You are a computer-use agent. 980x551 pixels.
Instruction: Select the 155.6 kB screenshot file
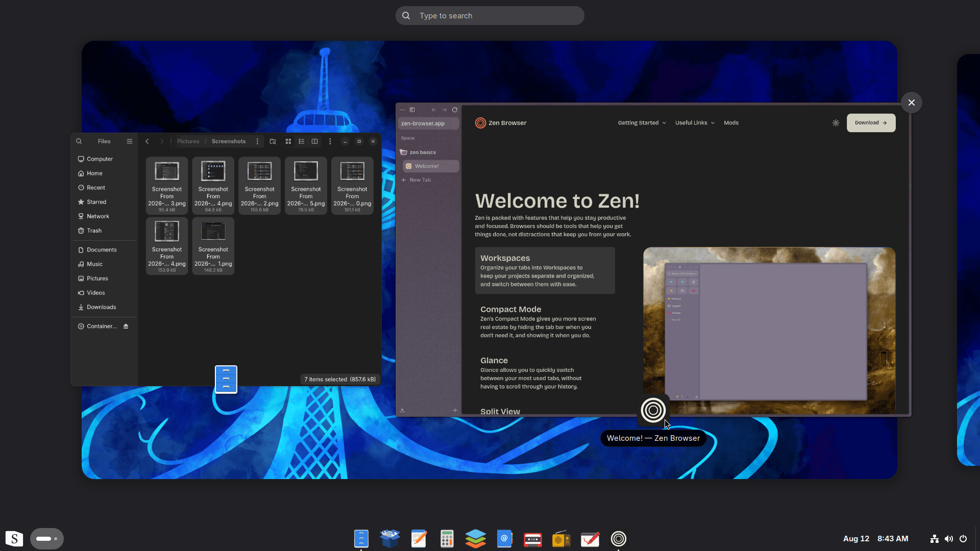pyautogui.click(x=260, y=186)
